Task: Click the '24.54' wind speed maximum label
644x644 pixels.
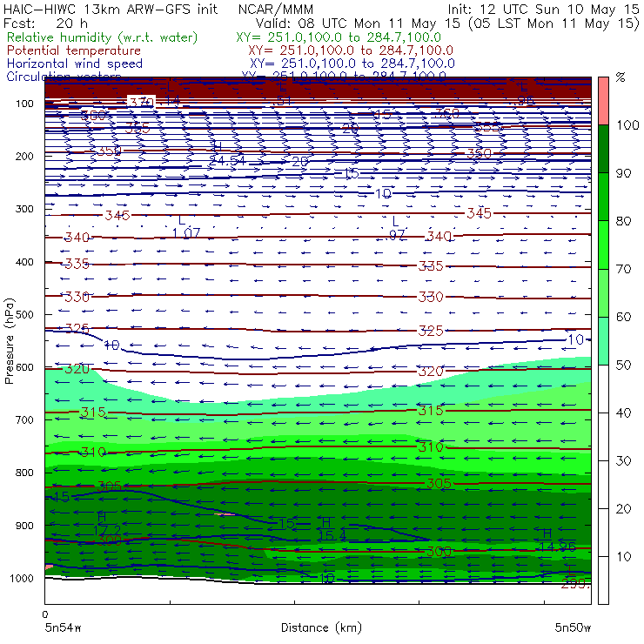Action: point(227,161)
